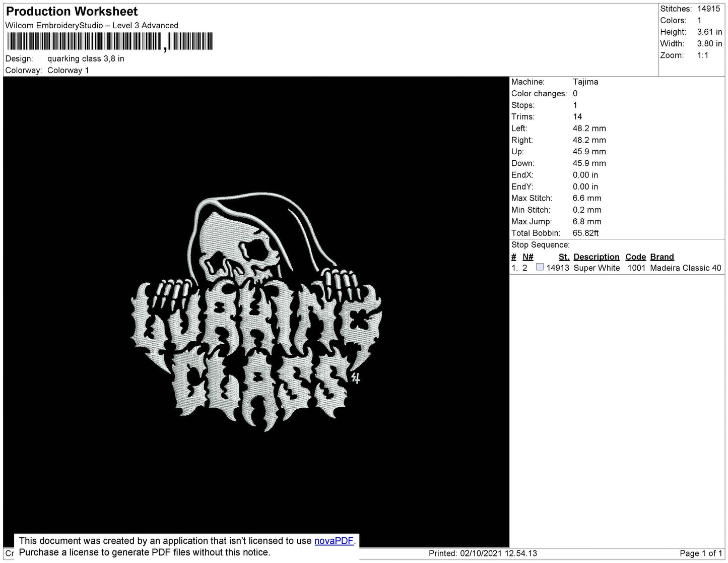Select the thread code 1001

[636, 268]
